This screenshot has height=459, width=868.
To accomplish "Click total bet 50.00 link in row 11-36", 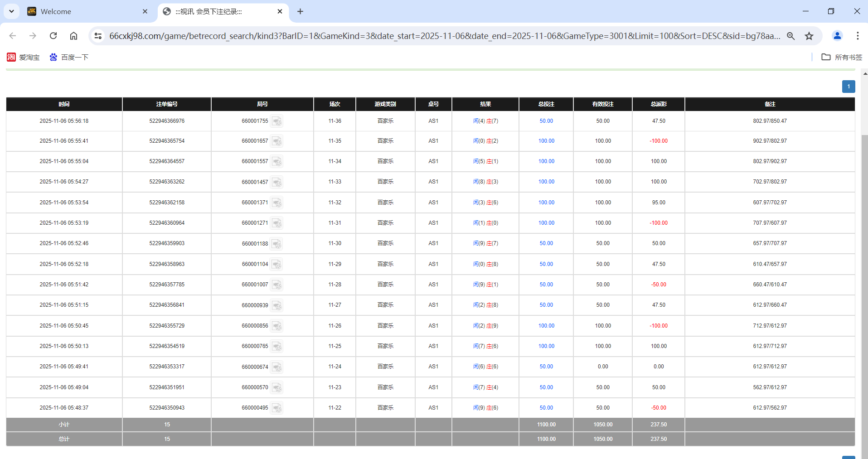I will click(546, 121).
